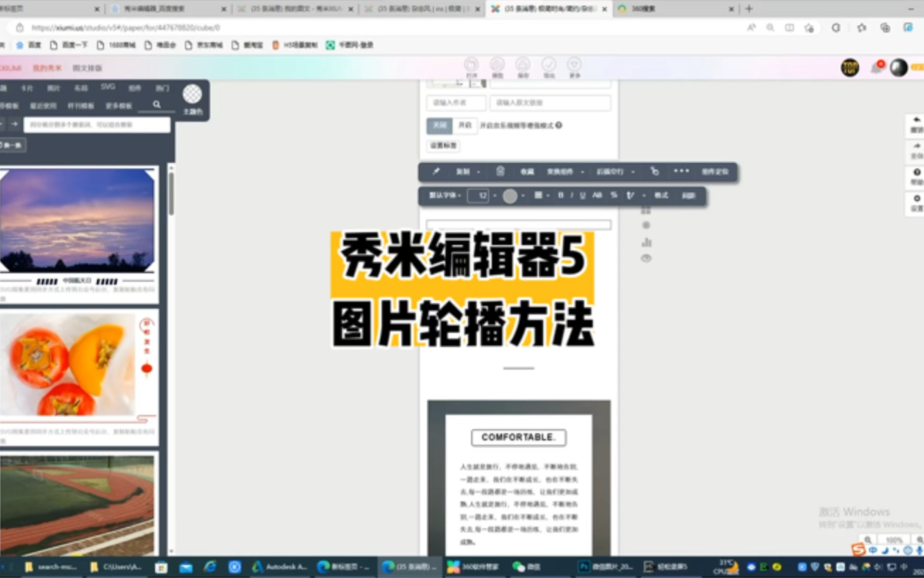Click the undo arrow in the right sidebar
The height and width of the screenshot is (578, 924).
pyautogui.click(x=916, y=120)
